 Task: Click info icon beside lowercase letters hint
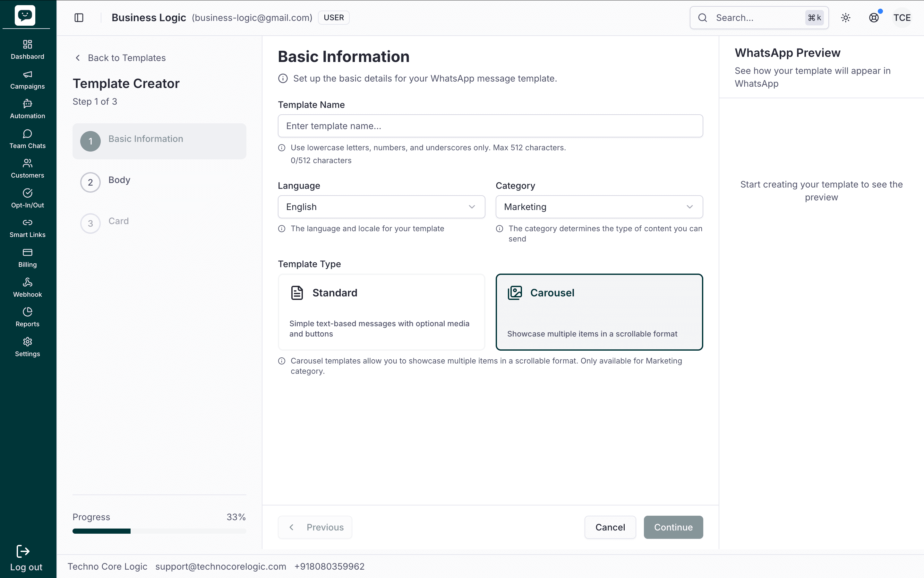point(282,148)
